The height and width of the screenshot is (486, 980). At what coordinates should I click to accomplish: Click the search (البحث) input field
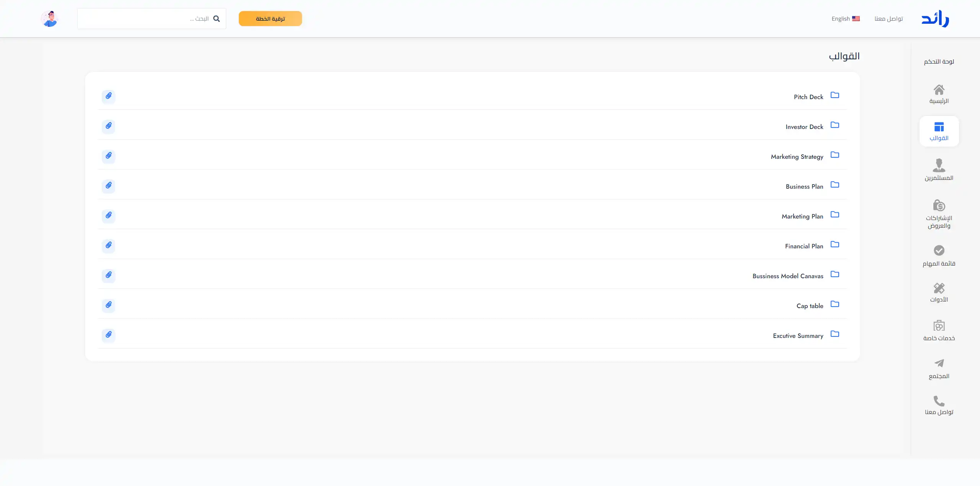[145, 19]
